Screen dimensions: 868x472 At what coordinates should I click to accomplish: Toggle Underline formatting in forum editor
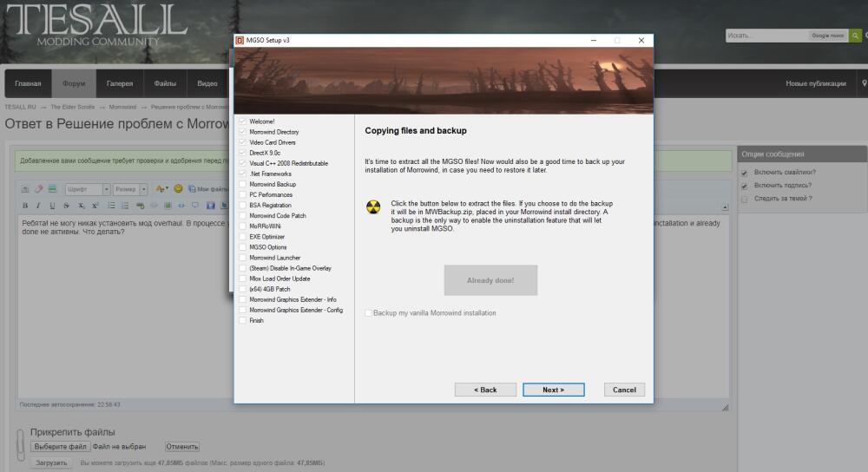point(52,206)
